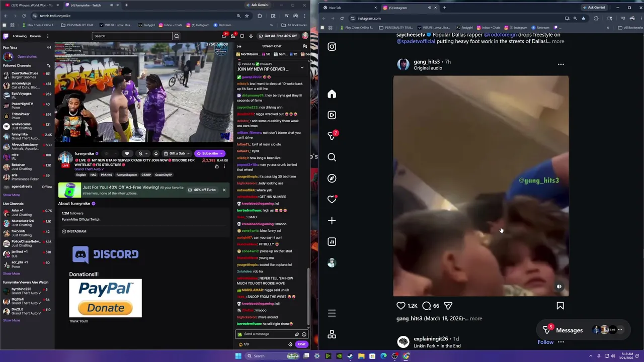The image size is (644, 362).
Task: Open the Explore compass in Instagram
Action: point(332,178)
